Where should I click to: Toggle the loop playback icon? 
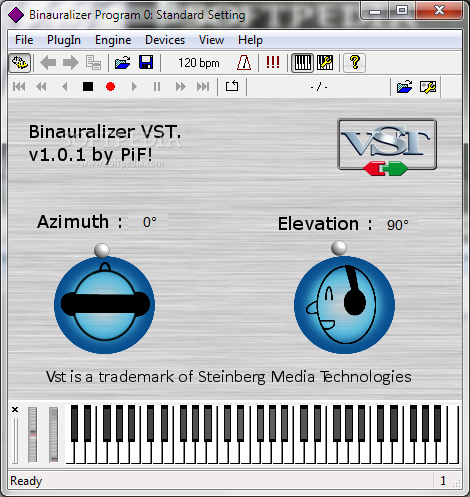pos(232,86)
